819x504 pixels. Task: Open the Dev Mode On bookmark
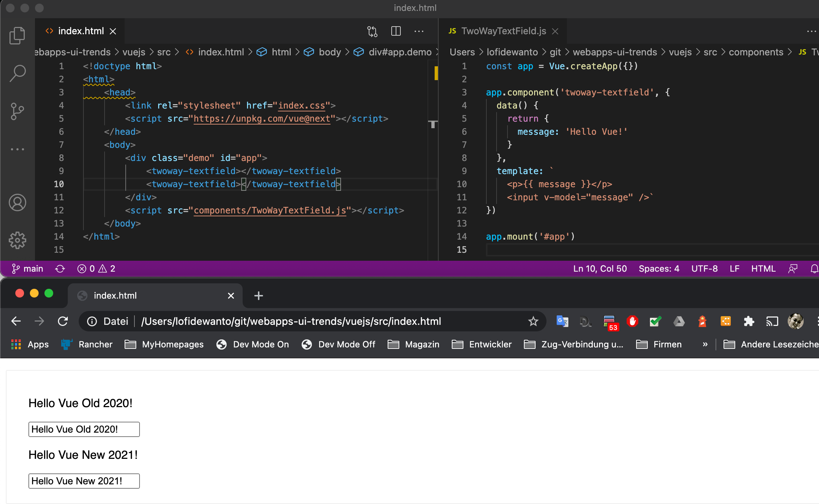click(x=252, y=344)
